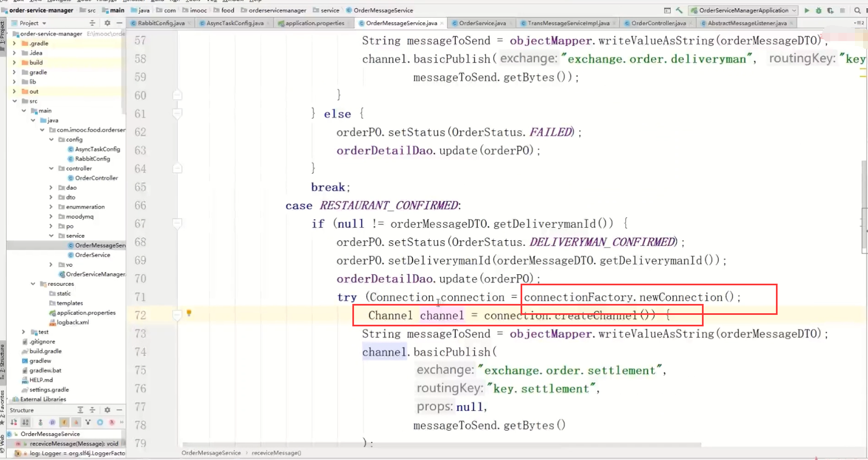868x460 pixels.
Task: Click order-service-manager in navigation breadcrumb
Action: click(x=41, y=10)
